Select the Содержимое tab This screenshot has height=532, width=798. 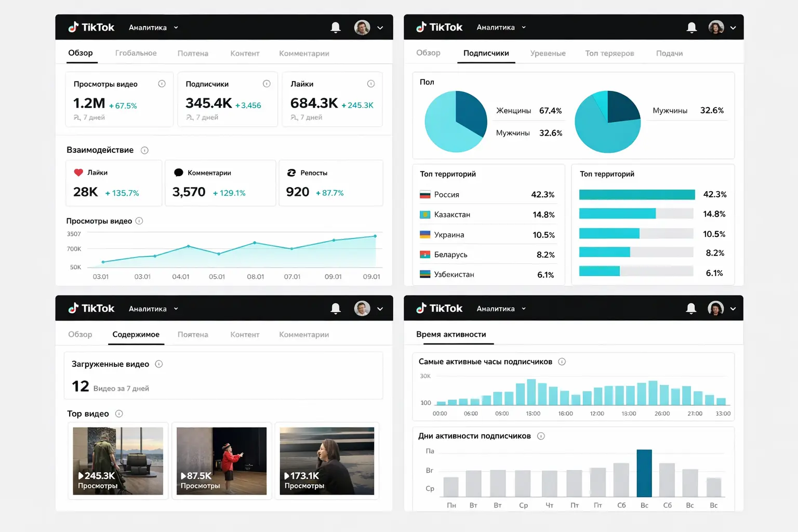[x=136, y=335]
